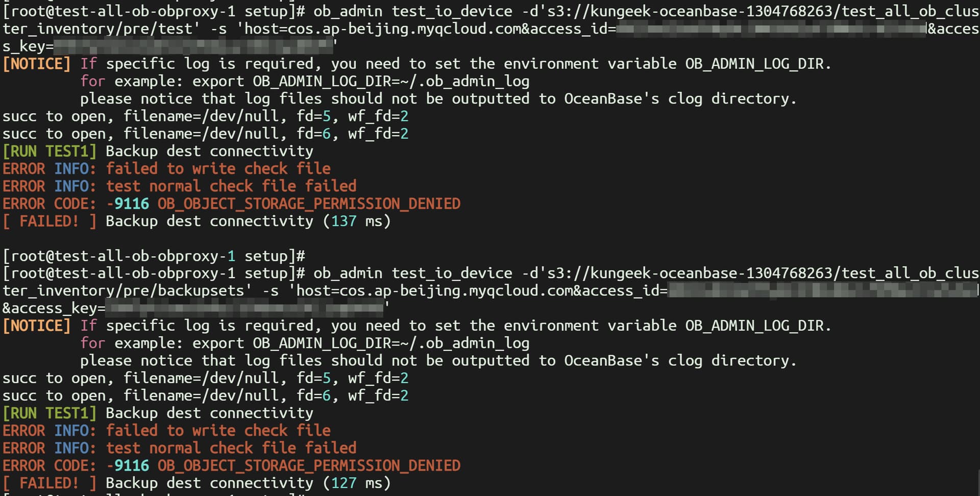Viewport: 980px width, 496px height.
Task: Click the 127 ms duration value
Action: pos(344,483)
